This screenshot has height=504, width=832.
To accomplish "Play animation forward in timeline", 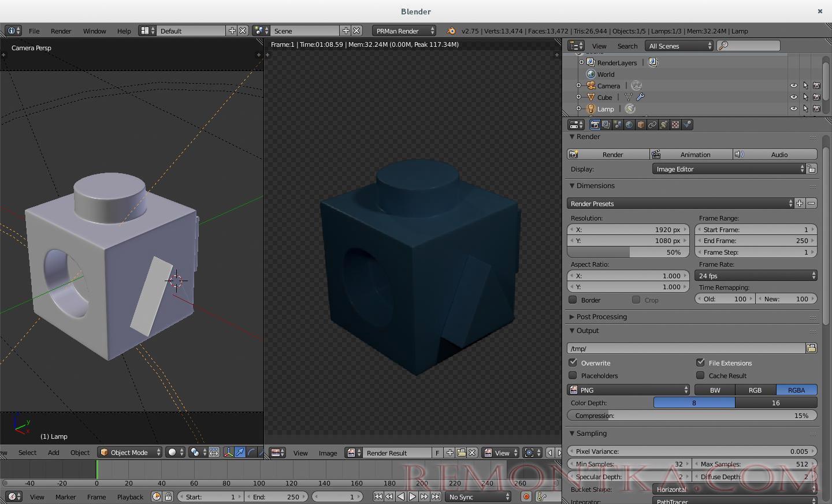I will [413, 496].
